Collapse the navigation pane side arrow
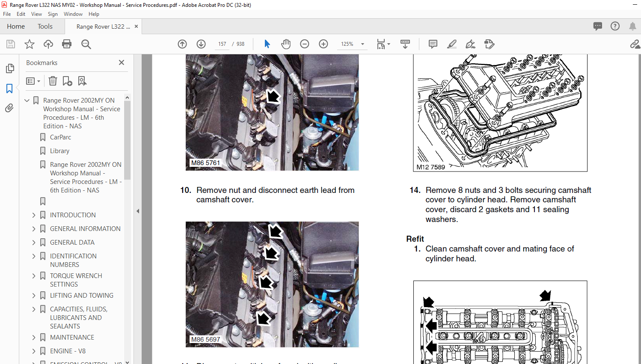 [138, 211]
